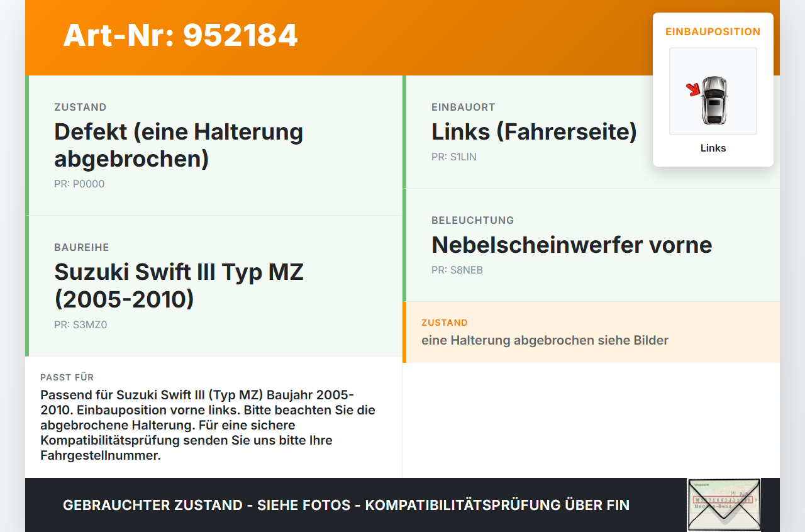Select the 'Defekt (eine Halterung abgebrochen)' value
The image size is (805, 532).
(179, 145)
